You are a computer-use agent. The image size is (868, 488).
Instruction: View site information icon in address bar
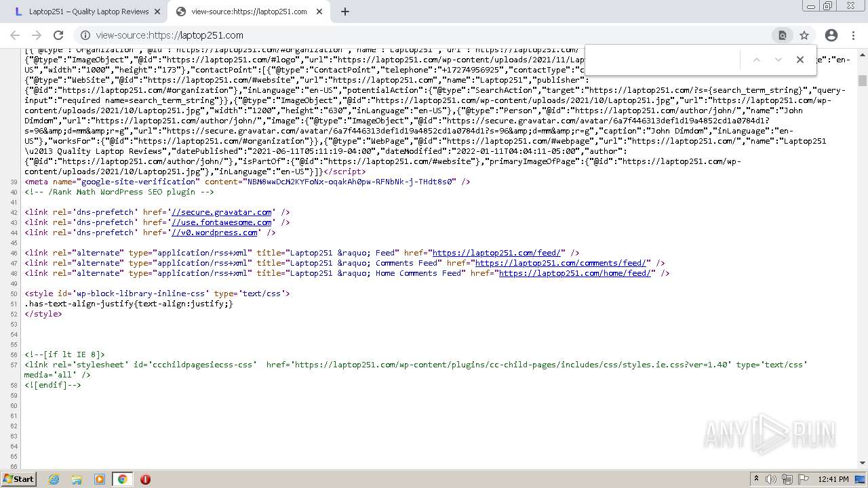point(85,35)
